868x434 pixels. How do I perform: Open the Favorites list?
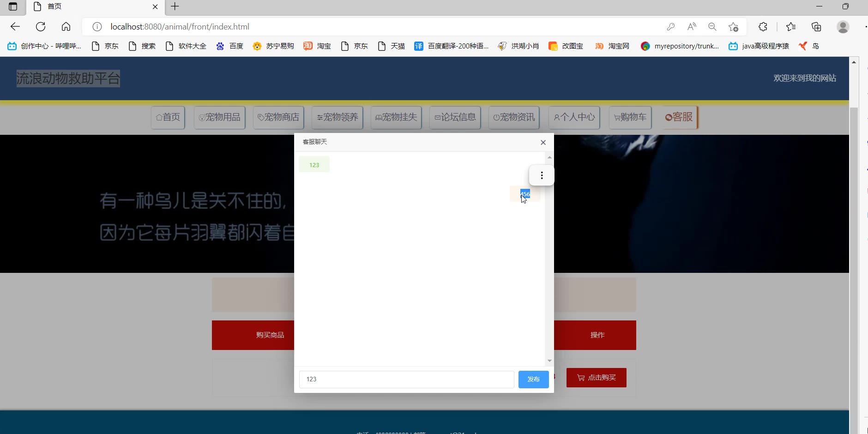pyautogui.click(x=791, y=27)
